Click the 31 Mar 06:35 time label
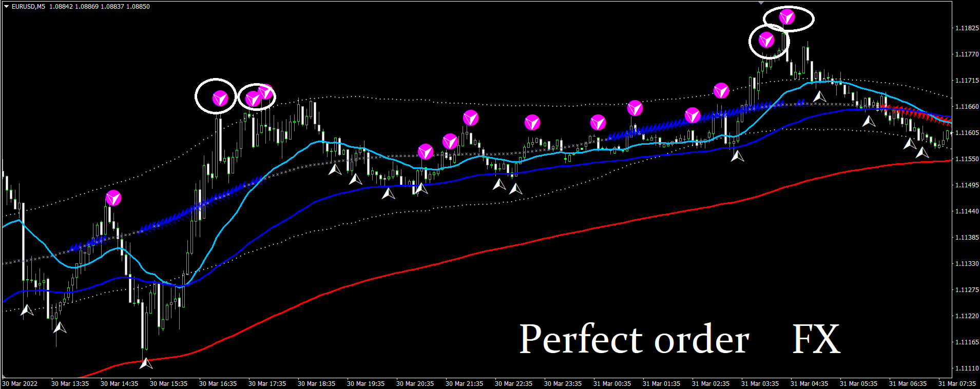The width and height of the screenshot is (980, 389). 908,384
